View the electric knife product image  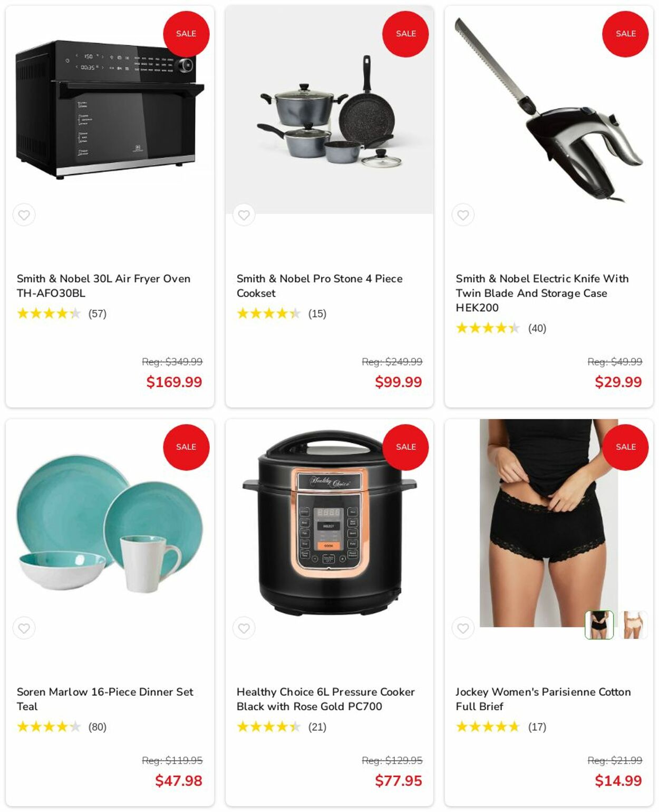pyautogui.click(x=549, y=110)
